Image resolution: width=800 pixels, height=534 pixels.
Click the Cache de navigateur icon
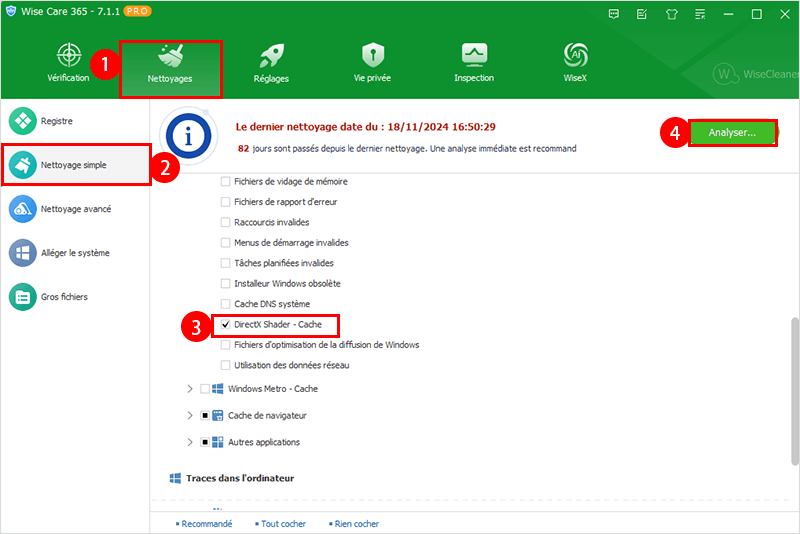pyautogui.click(x=217, y=415)
